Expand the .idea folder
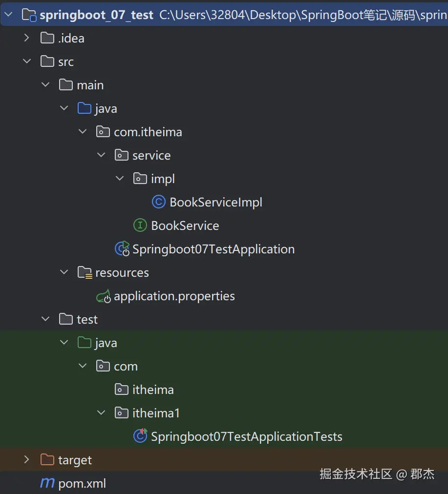 click(27, 38)
